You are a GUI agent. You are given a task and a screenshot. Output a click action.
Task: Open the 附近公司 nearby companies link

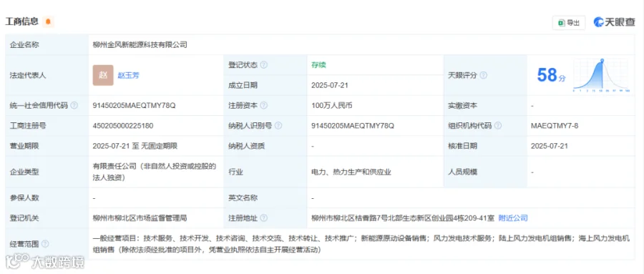coord(513,217)
